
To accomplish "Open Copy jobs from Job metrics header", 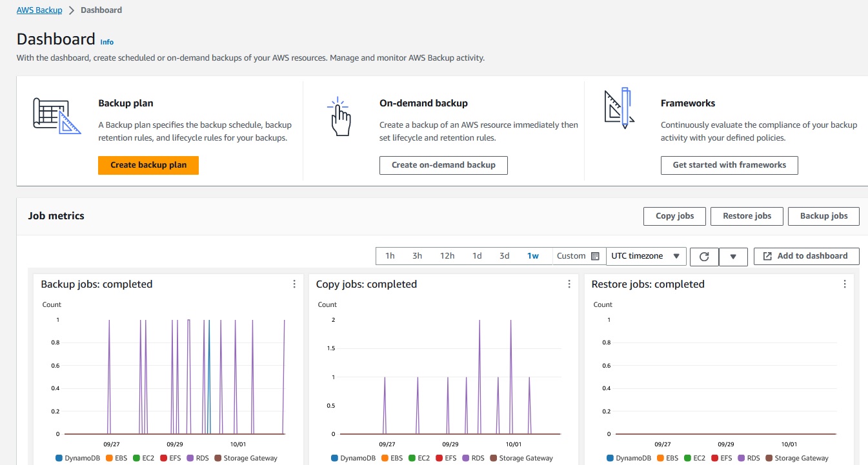I will point(674,216).
